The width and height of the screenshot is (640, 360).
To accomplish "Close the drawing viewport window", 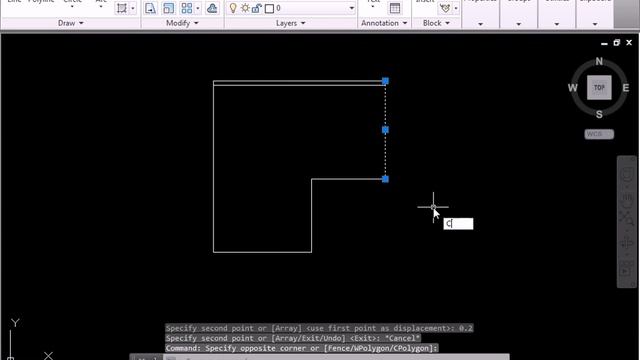I will (629, 42).
